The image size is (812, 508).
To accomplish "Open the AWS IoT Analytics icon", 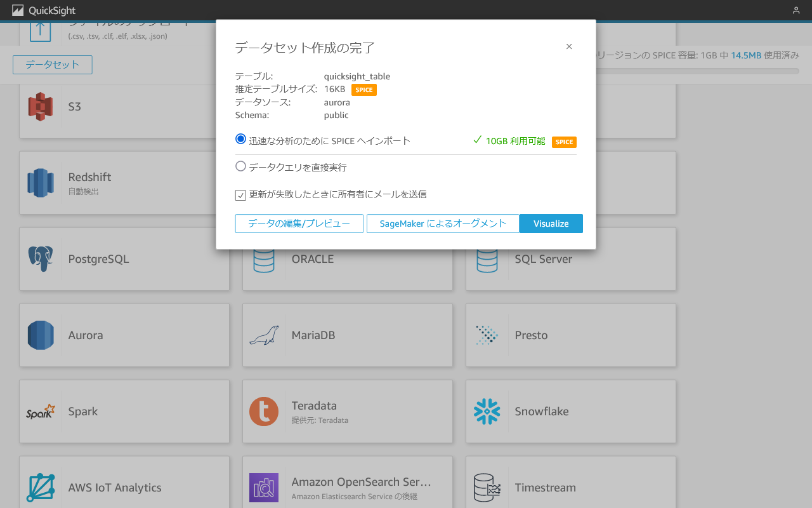I will pyautogui.click(x=41, y=488).
